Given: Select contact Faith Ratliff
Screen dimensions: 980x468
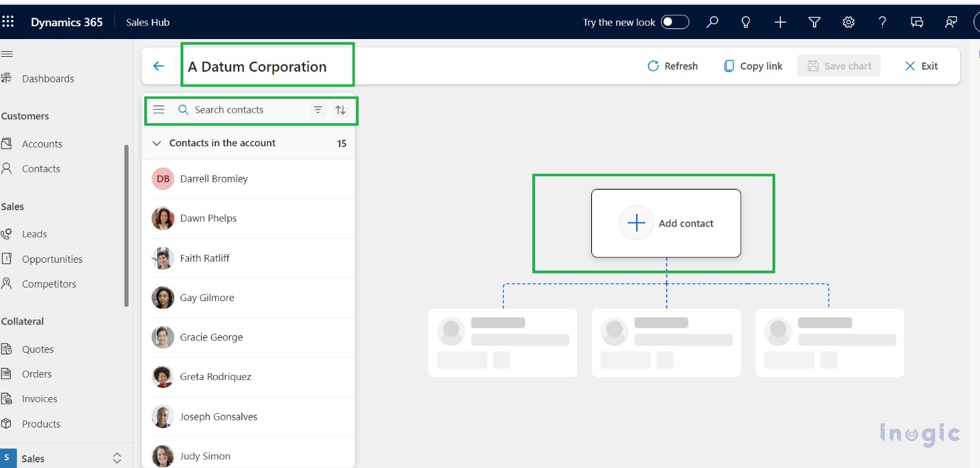Looking at the screenshot, I should [x=248, y=259].
